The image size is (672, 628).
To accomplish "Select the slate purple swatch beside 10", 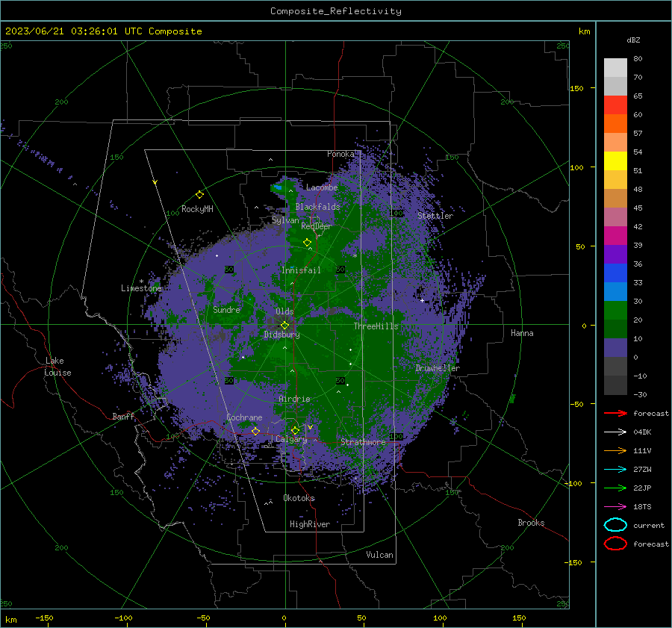I will 615,348.
